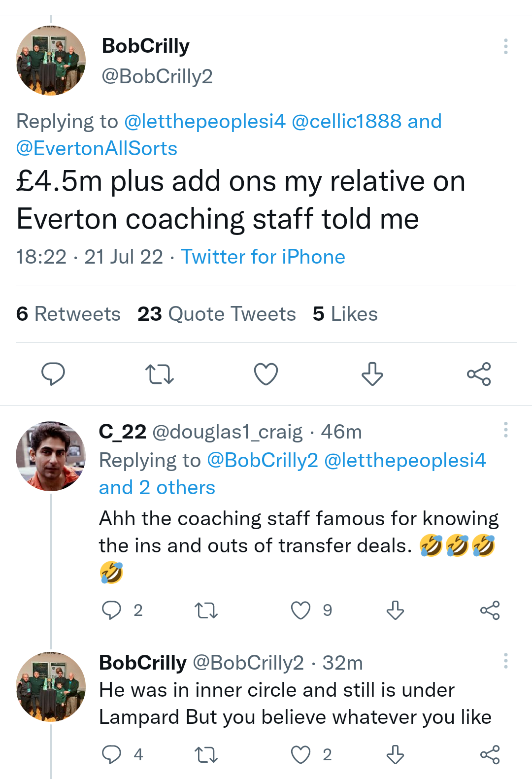Open more options on BobCrilly's bottom reply

tap(505, 661)
